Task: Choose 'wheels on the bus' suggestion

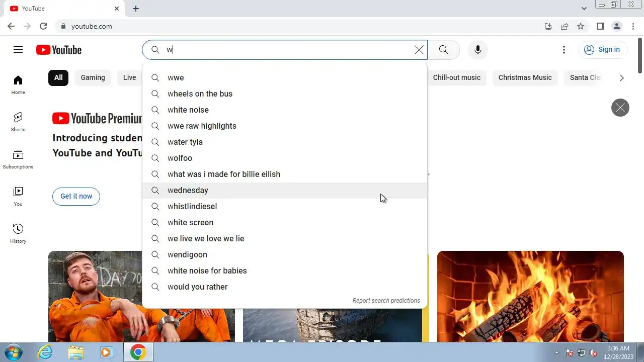Action: [x=285, y=94]
